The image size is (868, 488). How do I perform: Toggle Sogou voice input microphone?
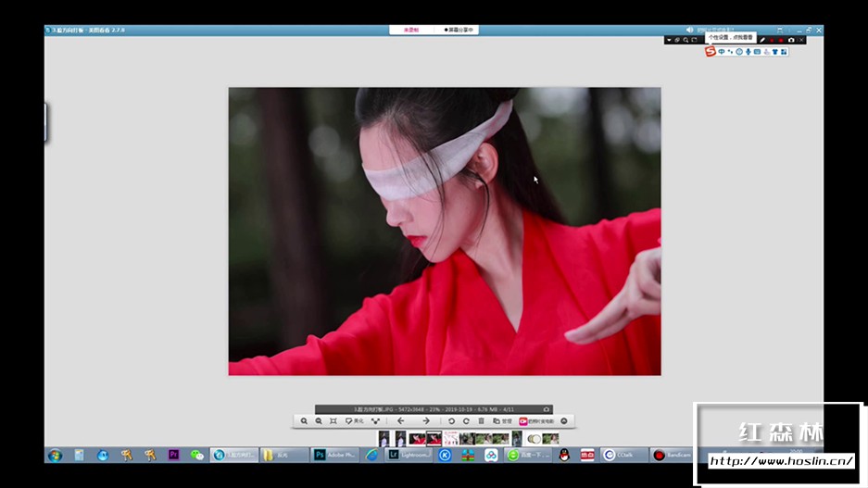748,52
